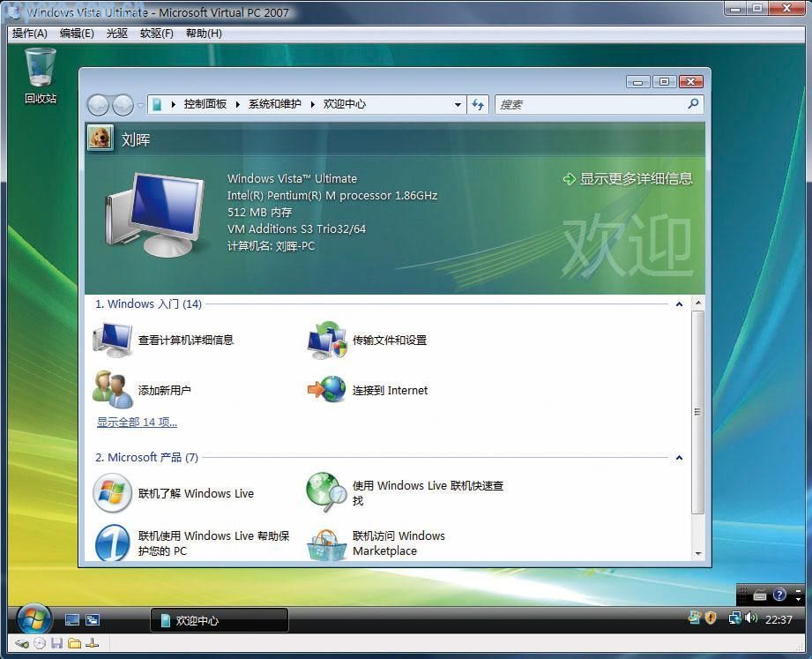Click 欢迎中心 taskbar button
812x659 pixels.
(219, 620)
